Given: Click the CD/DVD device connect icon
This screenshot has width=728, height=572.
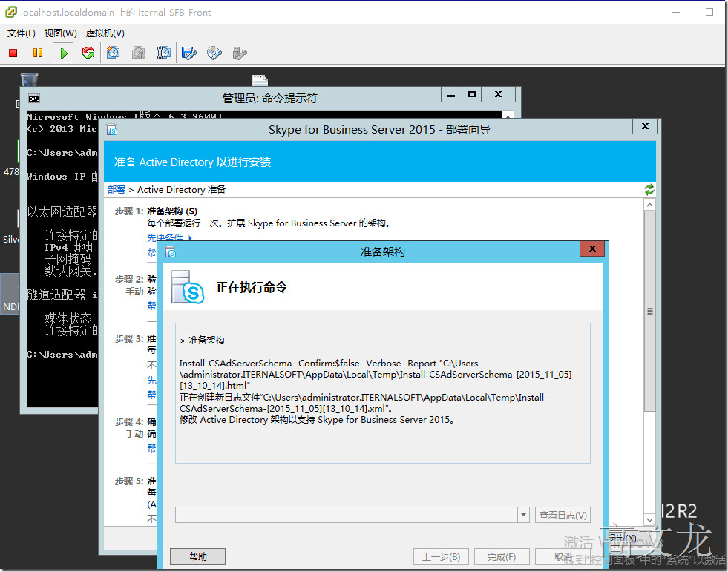Looking at the screenshot, I should [x=214, y=53].
